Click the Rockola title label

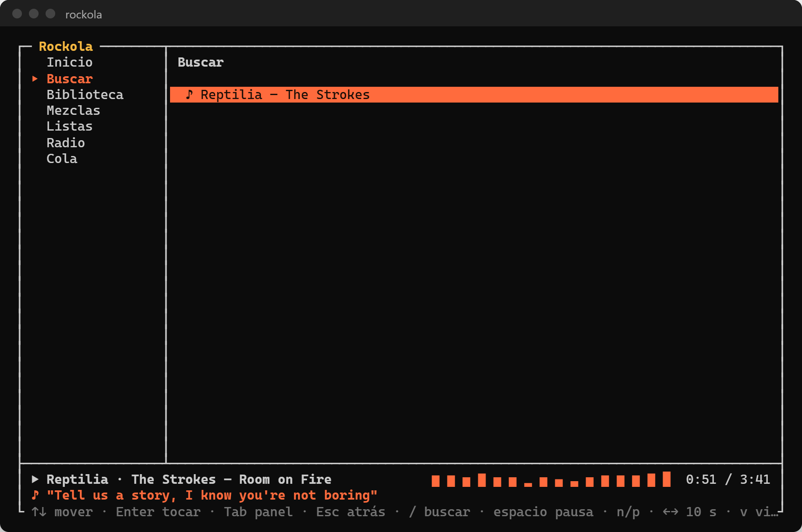click(66, 46)
